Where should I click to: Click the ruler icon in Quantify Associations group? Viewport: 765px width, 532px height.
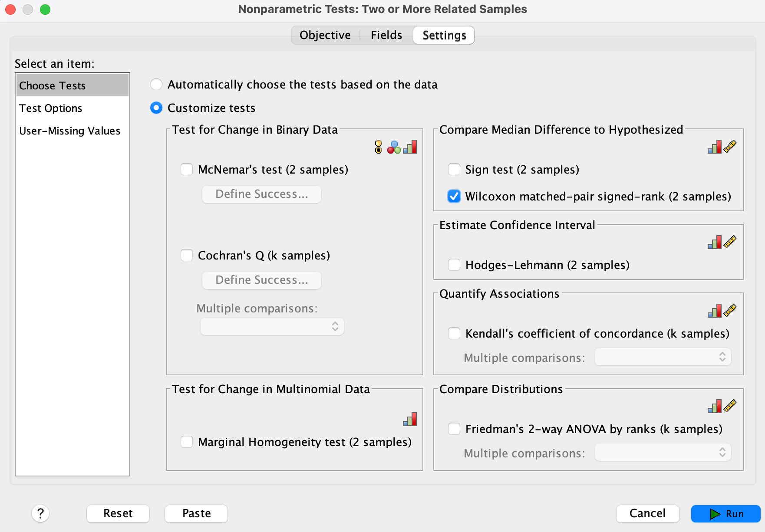(x=730, y=311)
